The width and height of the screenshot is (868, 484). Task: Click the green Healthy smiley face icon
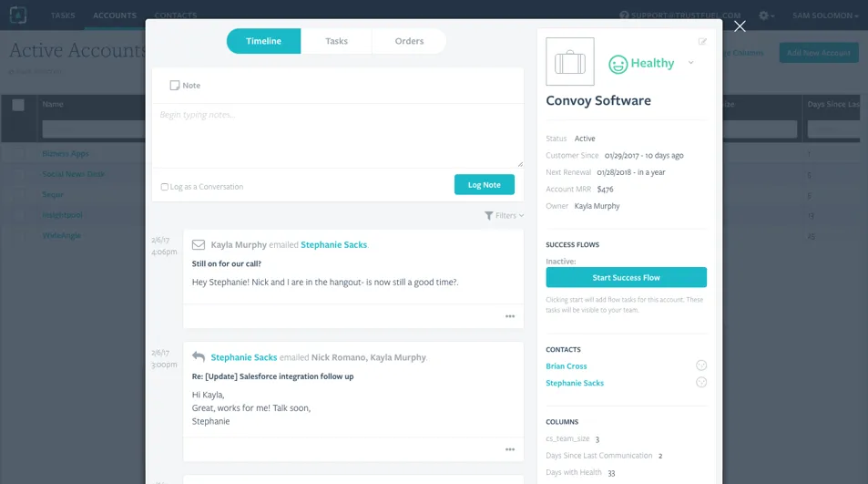[x=618, y=64]
